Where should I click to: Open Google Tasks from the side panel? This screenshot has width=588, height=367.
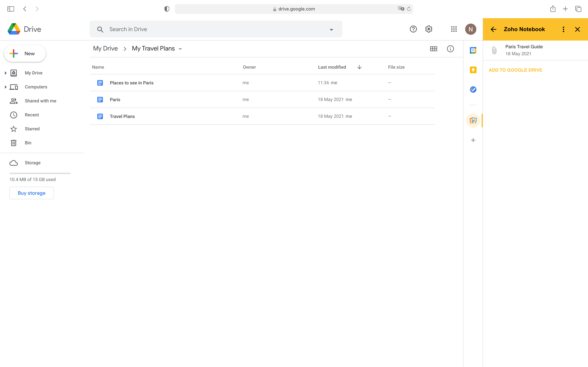click(x=473, y=89)
